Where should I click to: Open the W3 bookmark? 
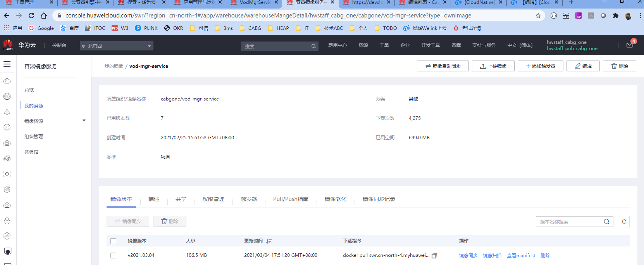(120, 28)
